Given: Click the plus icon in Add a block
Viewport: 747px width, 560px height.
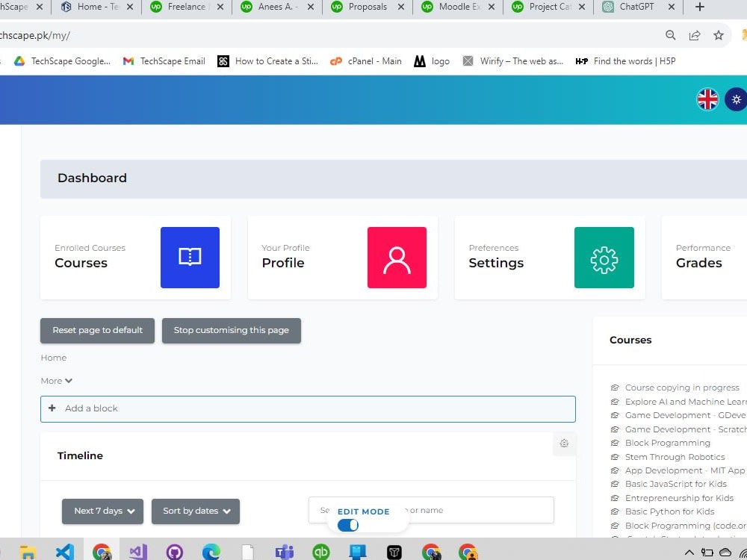Looking at the screenshot, I should click(52, 408).
